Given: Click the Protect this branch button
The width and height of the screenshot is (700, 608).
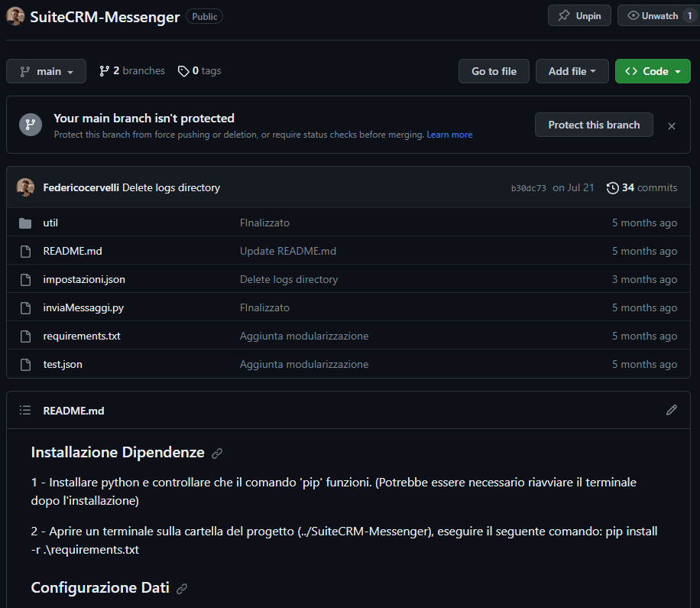Looking at the screenshot, I should click(x=594, y=125).
